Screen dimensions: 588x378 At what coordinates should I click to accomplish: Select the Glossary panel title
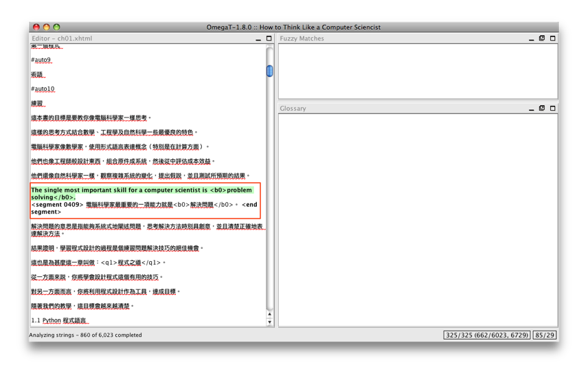click(293, 109)
